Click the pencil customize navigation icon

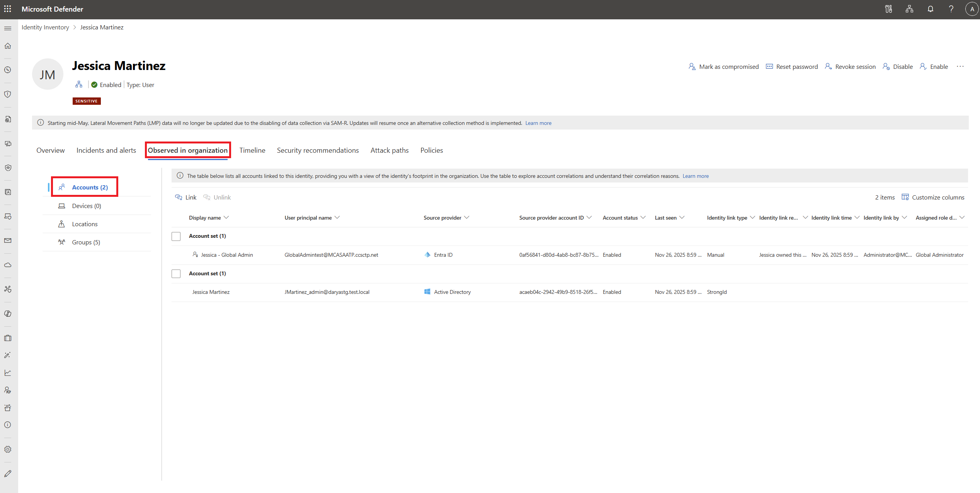pos(8,474)
